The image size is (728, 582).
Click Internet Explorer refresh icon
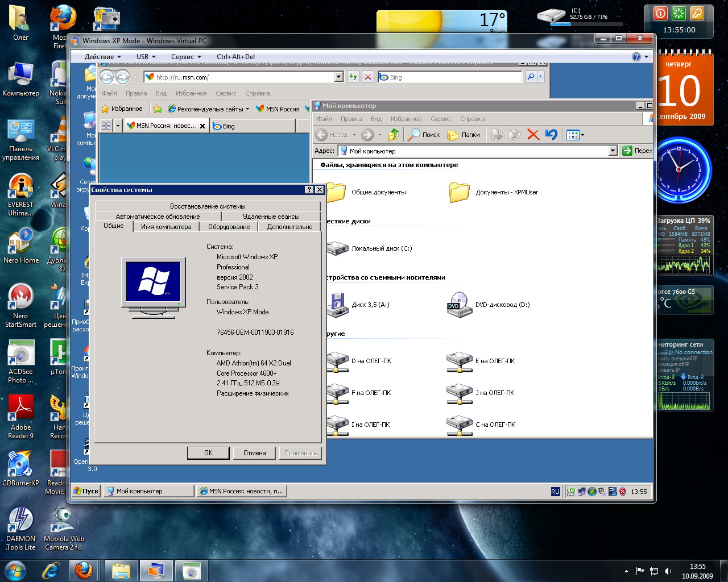click(353, 77)
